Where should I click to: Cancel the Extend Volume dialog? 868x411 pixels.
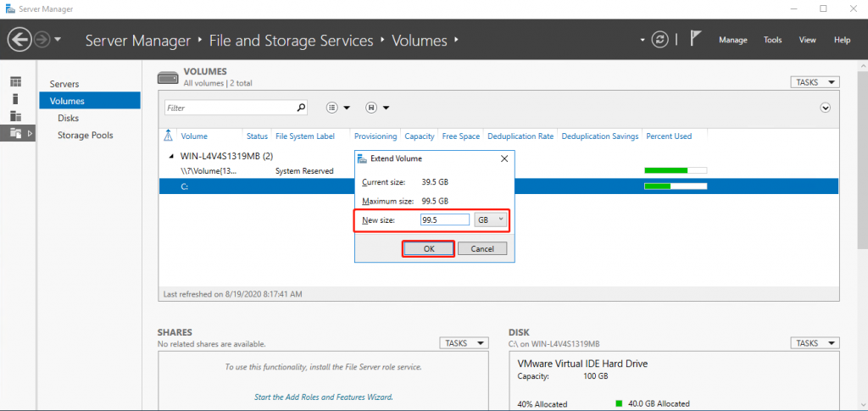tap(482, 249)
